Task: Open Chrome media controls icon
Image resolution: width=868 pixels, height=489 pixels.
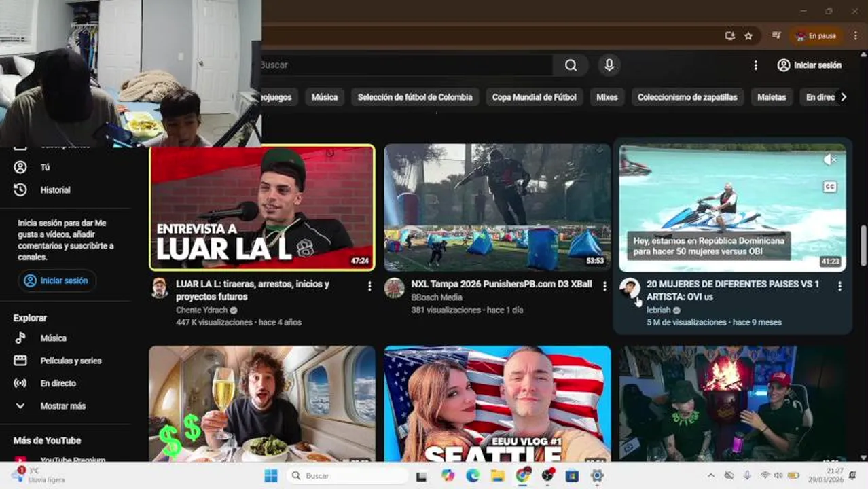Action: tap(776, 36)
